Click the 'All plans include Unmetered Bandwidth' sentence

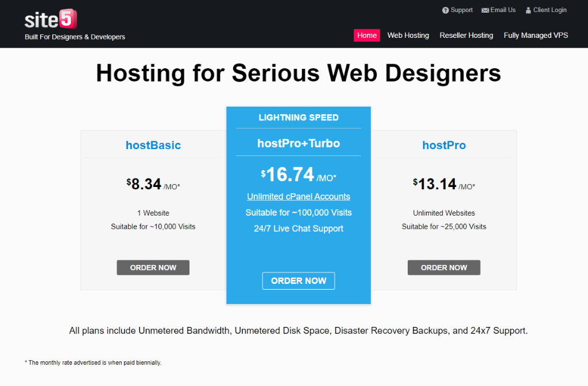point(299,330)
